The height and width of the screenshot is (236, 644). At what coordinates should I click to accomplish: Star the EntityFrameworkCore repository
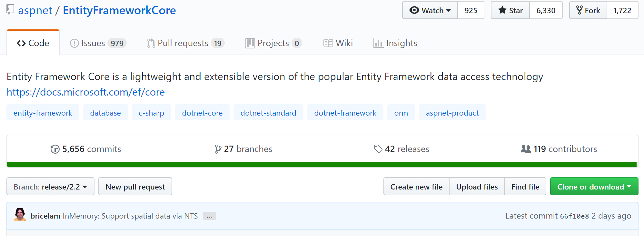[510, 10]
